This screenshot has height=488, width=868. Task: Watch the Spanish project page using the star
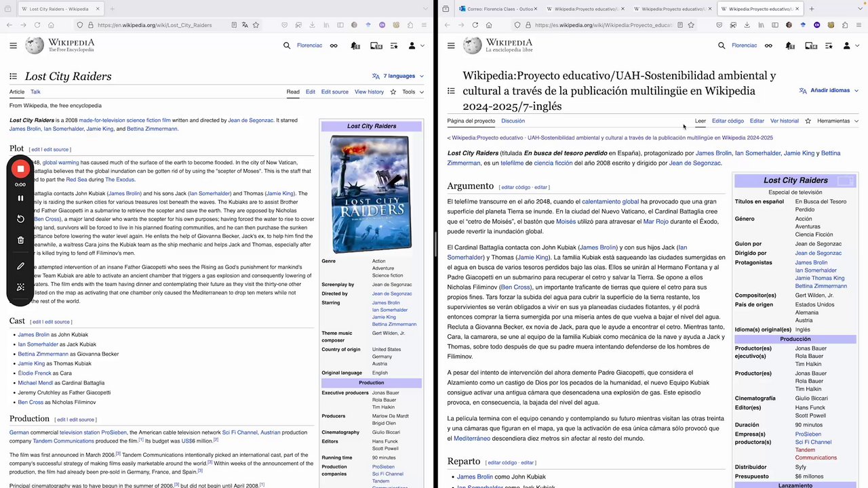pos(808,121)
